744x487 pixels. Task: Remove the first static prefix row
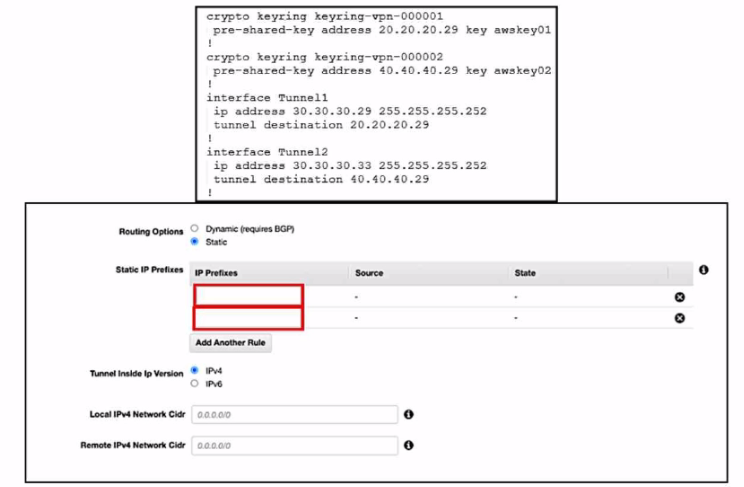(x=679, y=297)
